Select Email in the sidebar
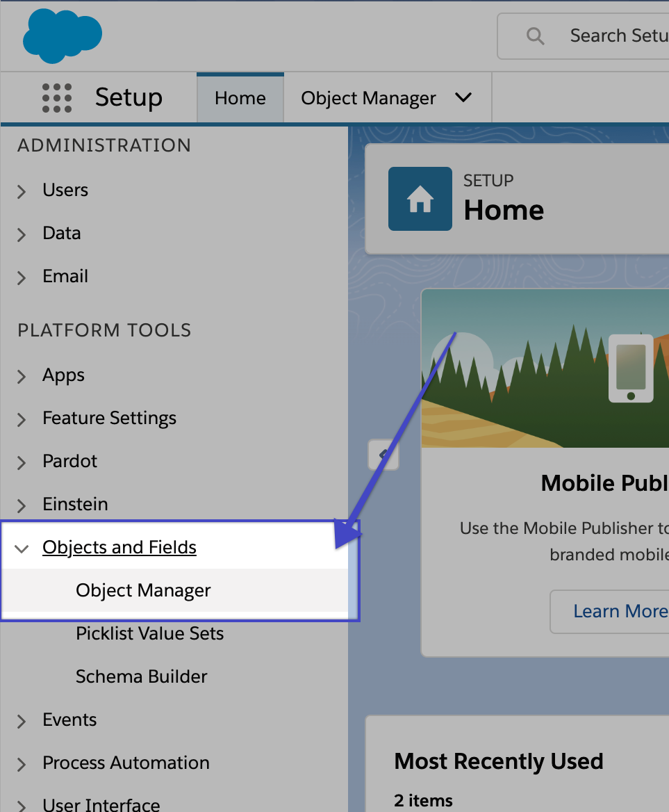 point(65,276)
